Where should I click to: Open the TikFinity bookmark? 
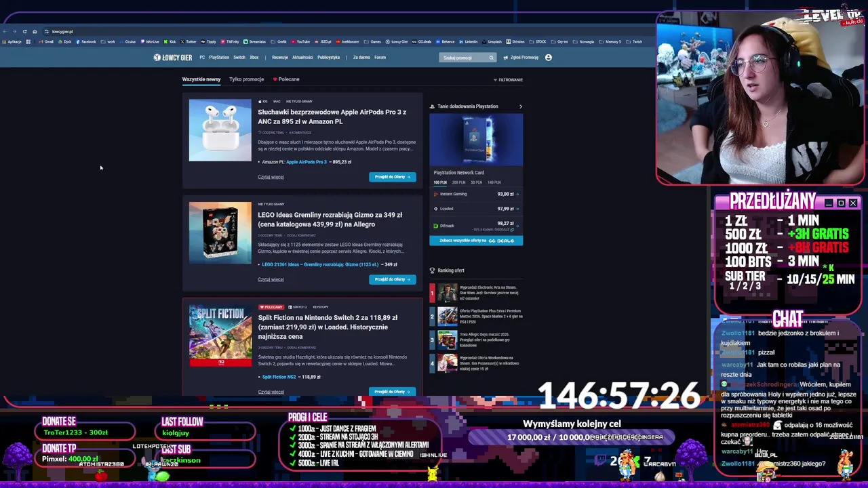[229, 42]
